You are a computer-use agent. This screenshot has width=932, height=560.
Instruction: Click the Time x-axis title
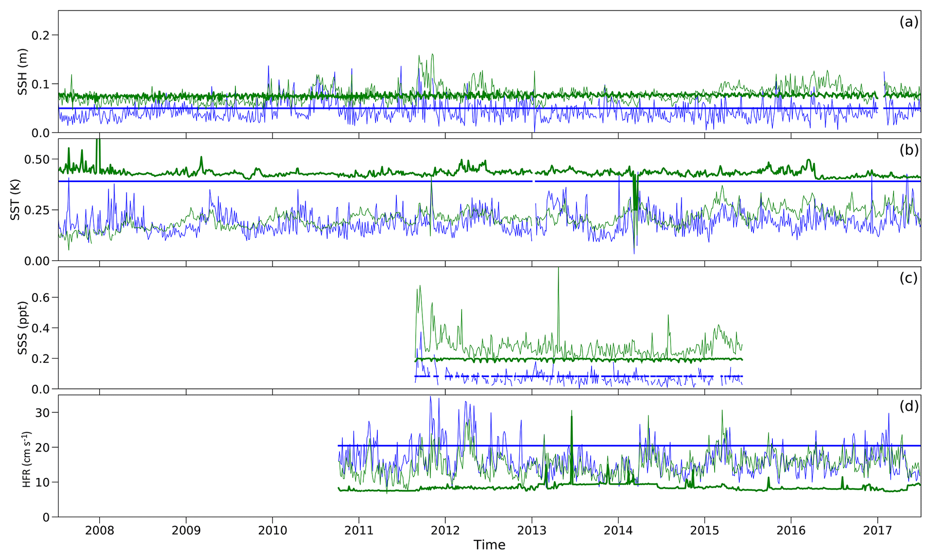pos(489,545)
